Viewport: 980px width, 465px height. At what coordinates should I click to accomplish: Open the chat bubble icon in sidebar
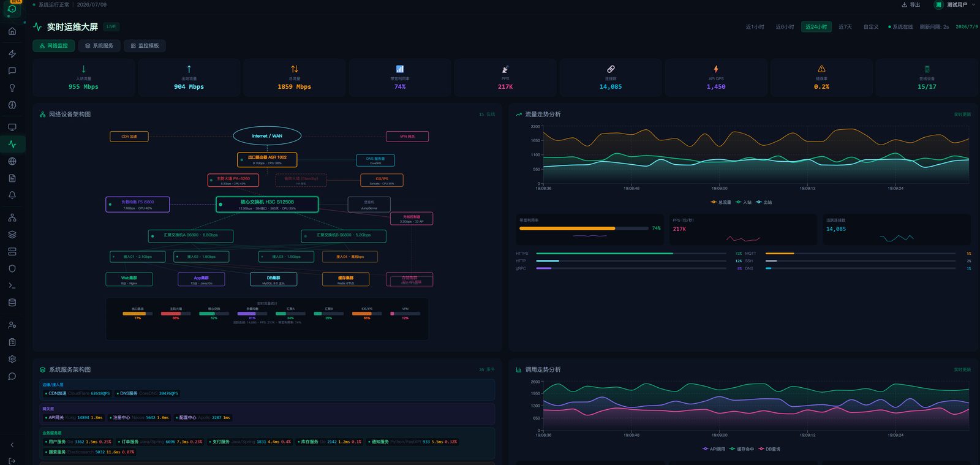(x=12, y=71)
